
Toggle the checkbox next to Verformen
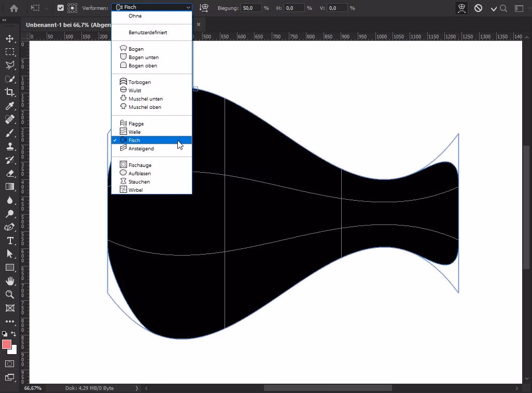[60, 8]
